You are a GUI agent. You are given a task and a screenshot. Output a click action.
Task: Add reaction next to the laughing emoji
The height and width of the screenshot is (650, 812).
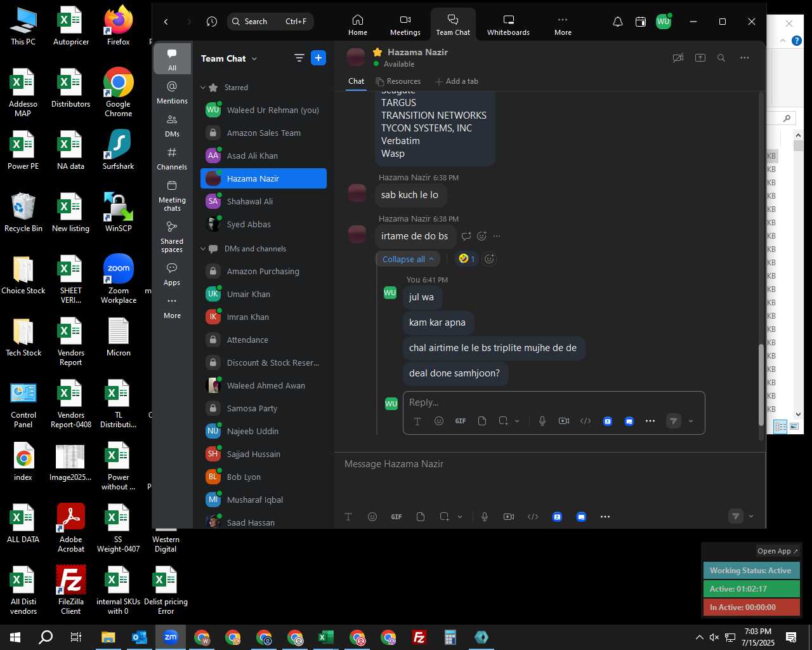point(489,259)
